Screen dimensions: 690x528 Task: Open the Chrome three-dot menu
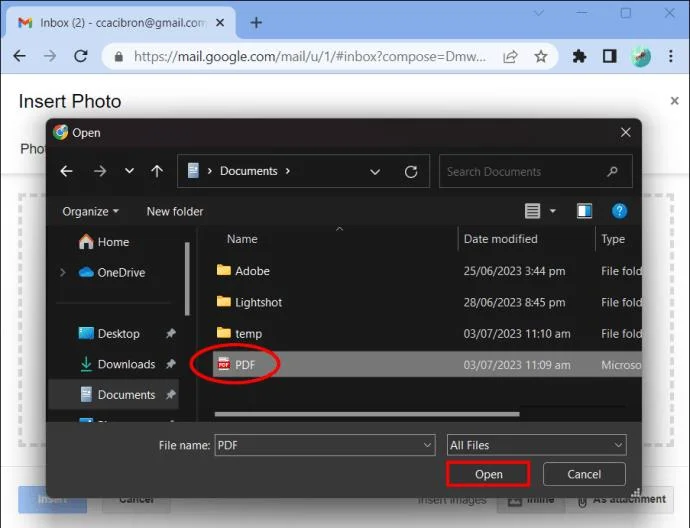pos(671,56)
